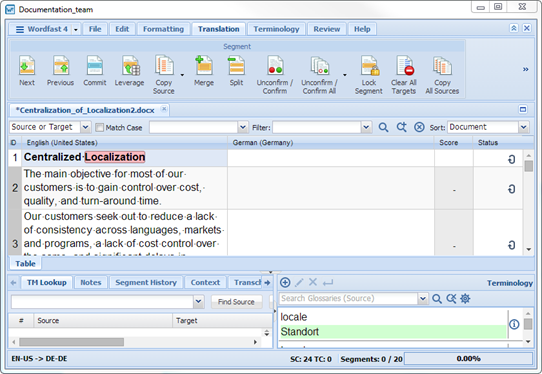Close the Centralization_of_Localization2.docx tab
The image size is (542, 374).
(164, 109)
